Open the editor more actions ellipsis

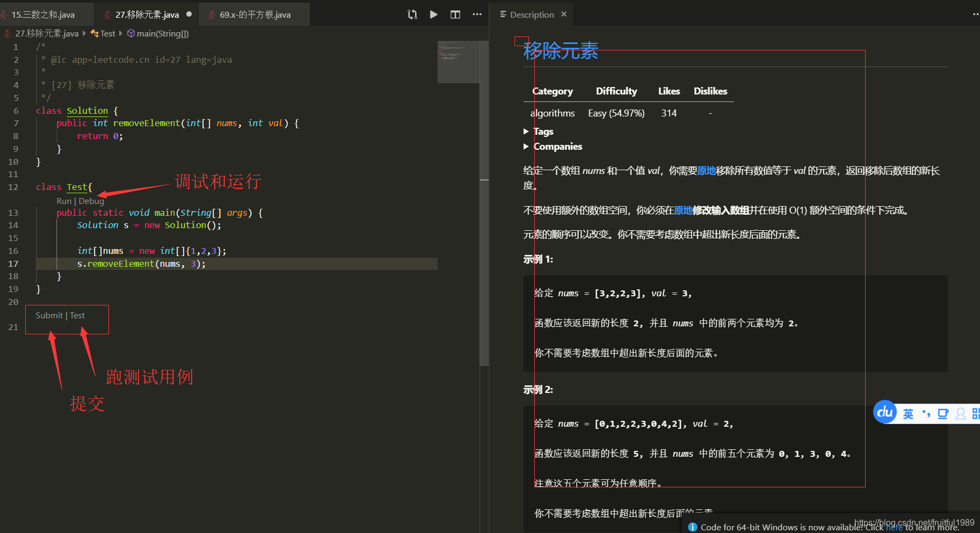pos(477,14)
